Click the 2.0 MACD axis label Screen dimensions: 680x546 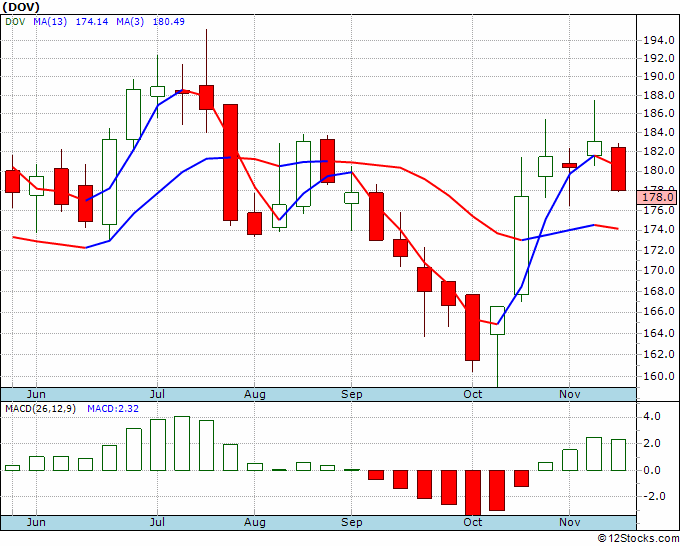(652, 443)
